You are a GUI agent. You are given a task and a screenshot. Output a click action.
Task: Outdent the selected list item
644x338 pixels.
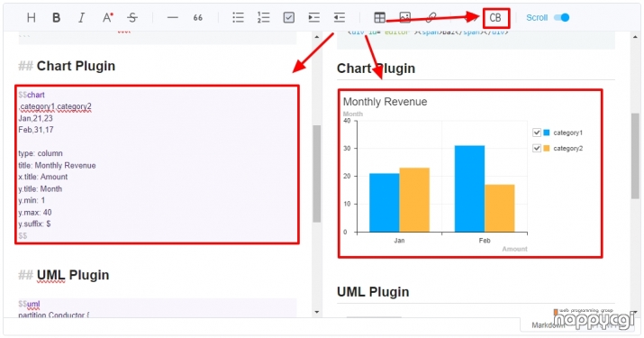340,18
